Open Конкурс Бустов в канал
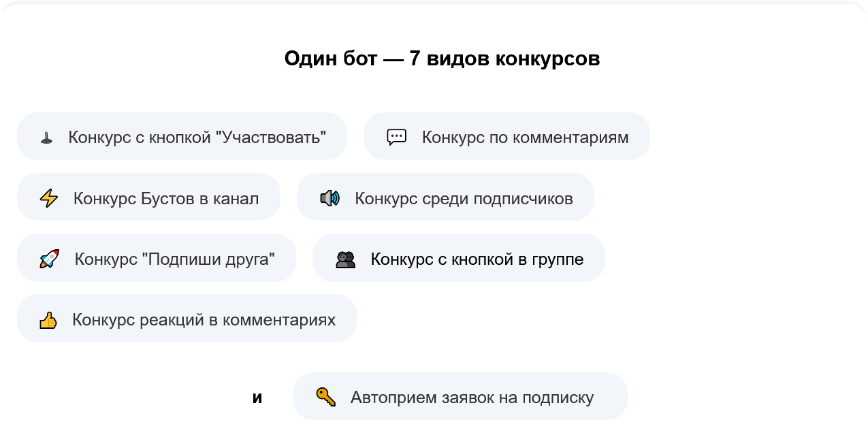Viewport: 868px width, 433px height. tap(149, 197)
